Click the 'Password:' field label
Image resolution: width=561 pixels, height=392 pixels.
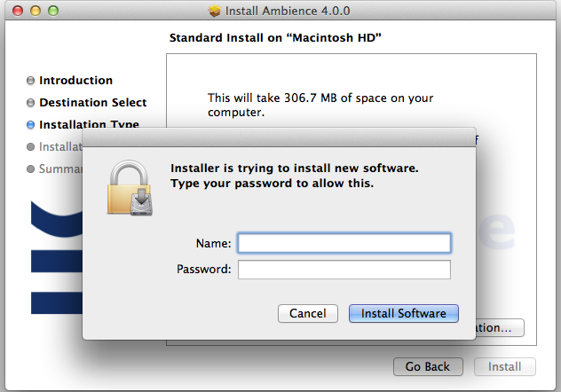(204, 269)
